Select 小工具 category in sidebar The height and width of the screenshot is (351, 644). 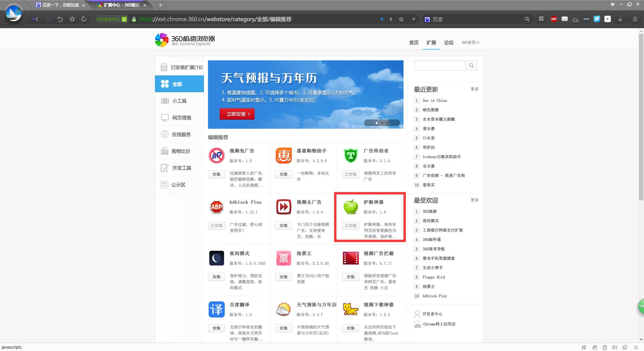tap(179, 101)
